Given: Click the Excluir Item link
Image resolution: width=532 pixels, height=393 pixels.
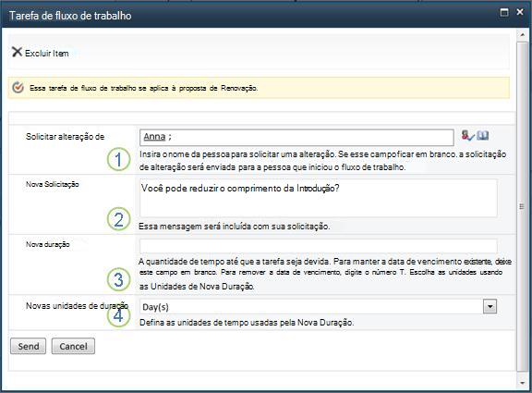Looking at the screenshot, I should (47, 54).
